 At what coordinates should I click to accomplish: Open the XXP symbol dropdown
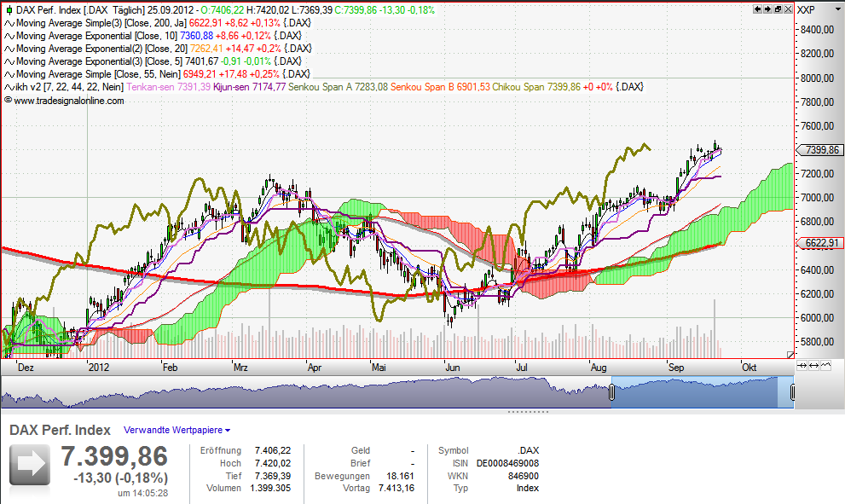pyautogui.click(x=838, y=9)
